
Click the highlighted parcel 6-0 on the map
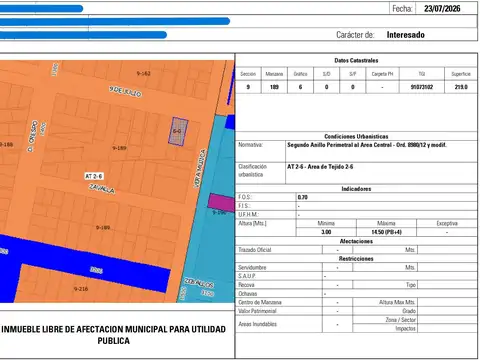pyautogui.click(x=178, y=131)
